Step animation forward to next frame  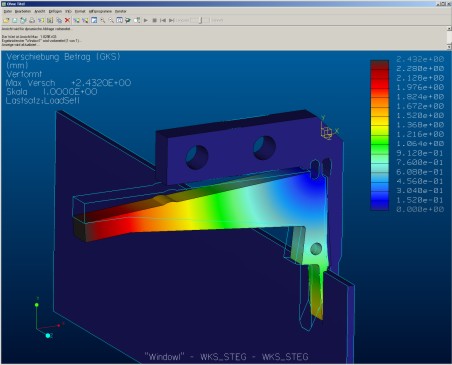pyautogui.click(x=171, y=20)
